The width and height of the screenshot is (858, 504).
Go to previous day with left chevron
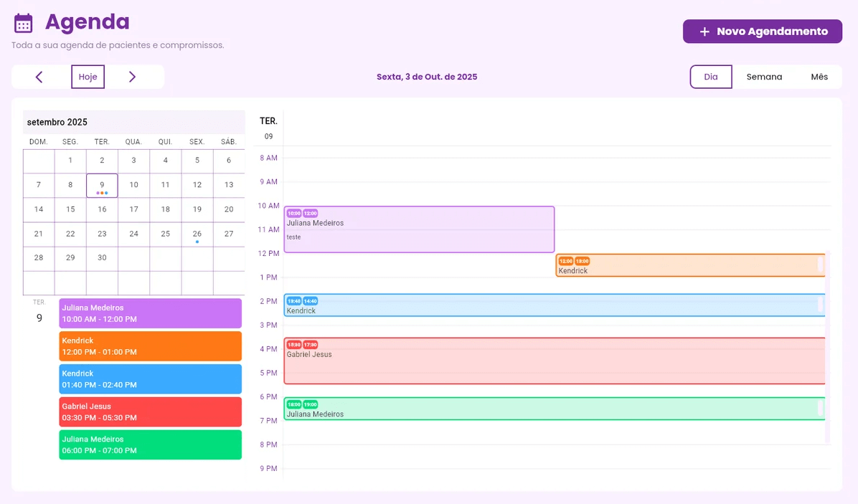39,77
